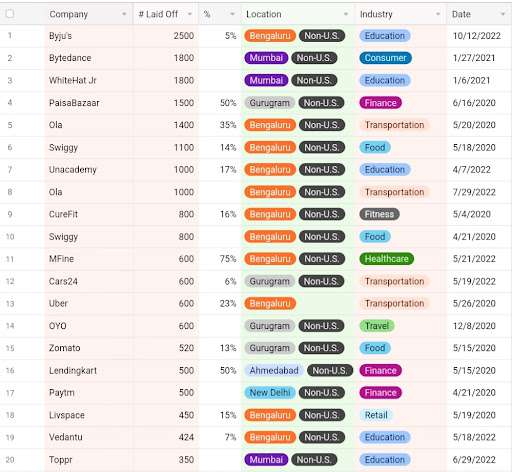This screenshot has width=512, height=472.
Task: Click the Bengaluru tag in Byju's row
Action: pos(270,36)
